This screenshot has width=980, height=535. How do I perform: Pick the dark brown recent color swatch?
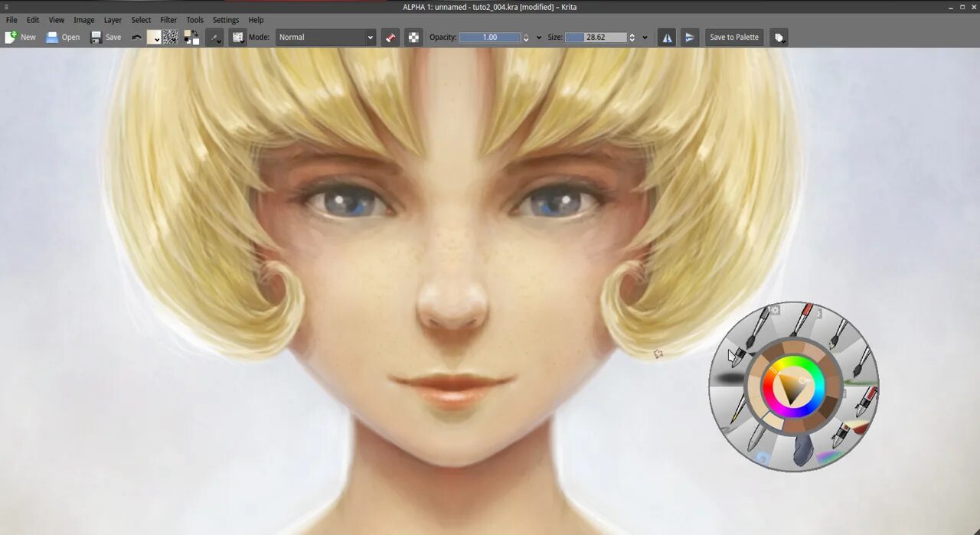828,406
